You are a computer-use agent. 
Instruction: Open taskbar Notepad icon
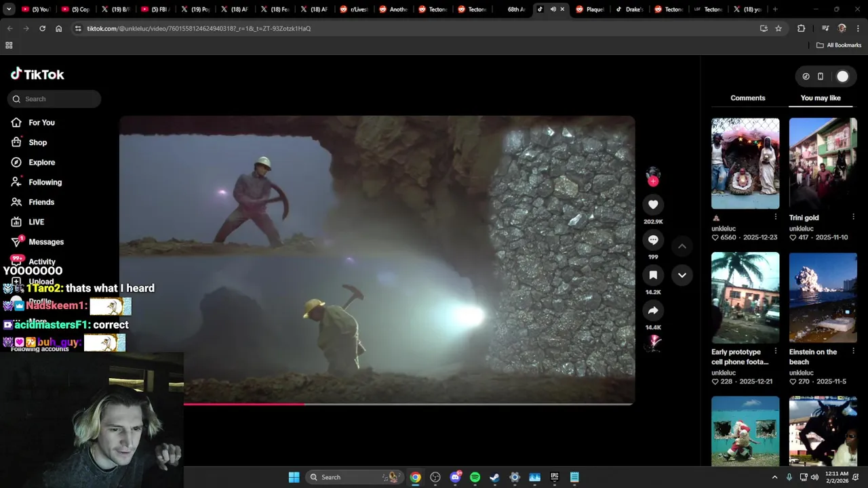[574, 477]
